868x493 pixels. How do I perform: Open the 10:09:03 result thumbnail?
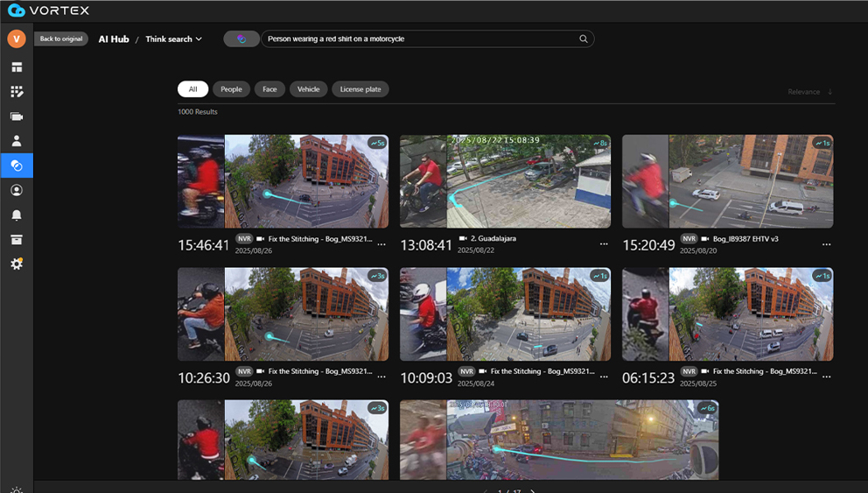pyautogui.click(x=506, y=314)
